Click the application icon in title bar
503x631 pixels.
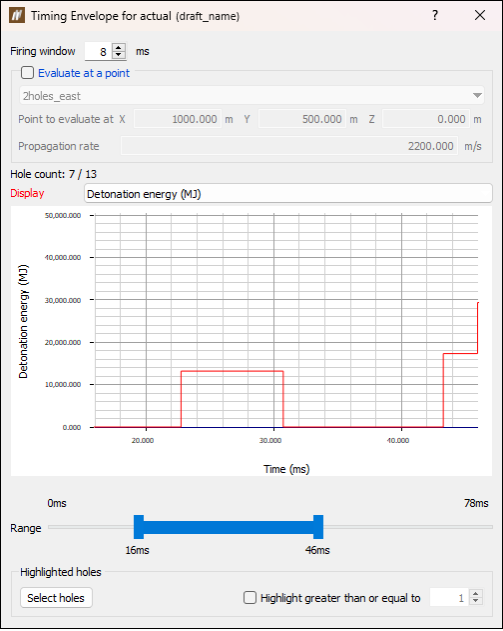click(17, 15)
